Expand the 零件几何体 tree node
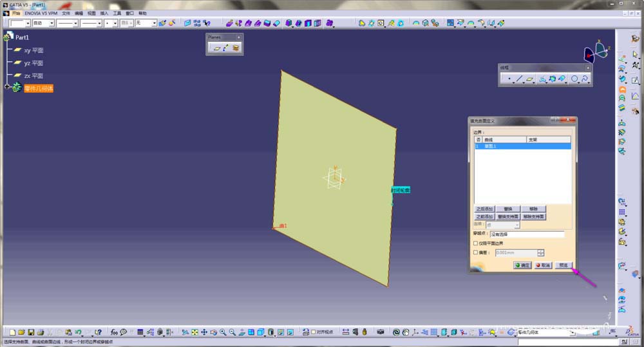This screenshot has height=347, width=644. (6, 87)
